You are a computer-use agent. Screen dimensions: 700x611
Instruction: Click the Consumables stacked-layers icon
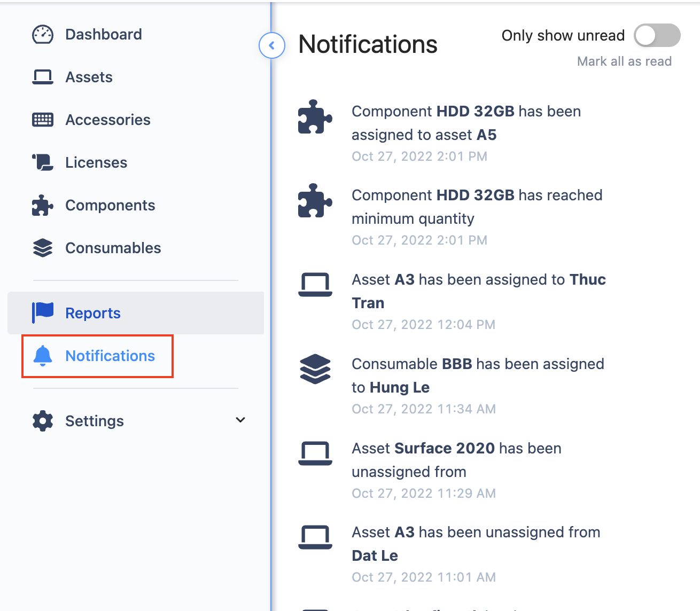(42, 248)
